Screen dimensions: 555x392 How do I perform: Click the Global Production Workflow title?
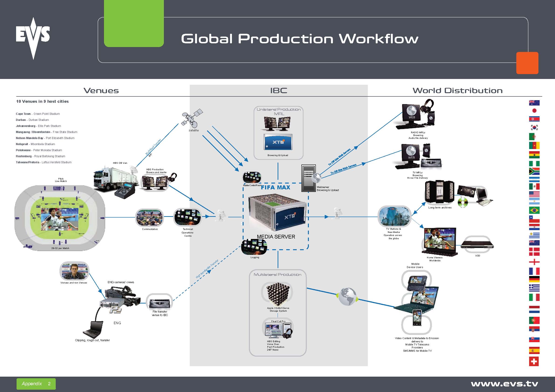pyautogui.click(x=300, y=39)
